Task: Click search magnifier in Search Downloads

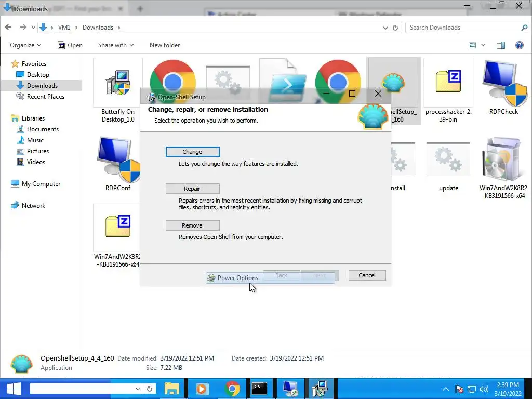Action: 524,28
